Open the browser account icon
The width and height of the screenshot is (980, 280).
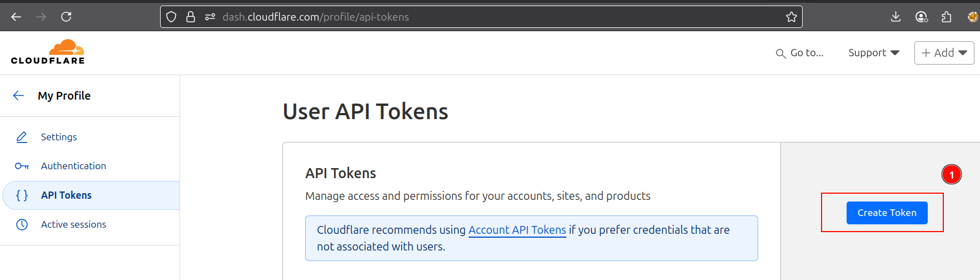pos(921,17)
